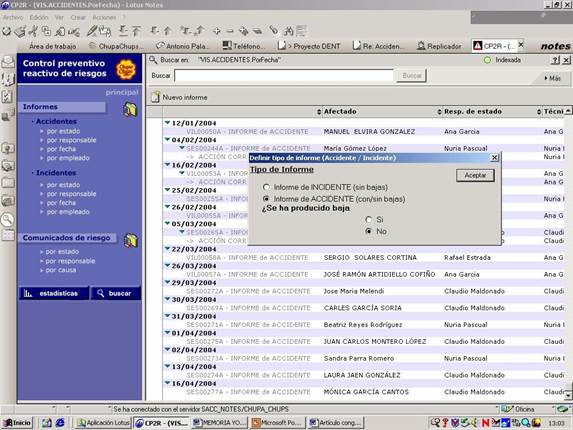Collapse the 04/02/2004 date group
Viewport: 573px width, 430px height.
click(x=167, y=140)
